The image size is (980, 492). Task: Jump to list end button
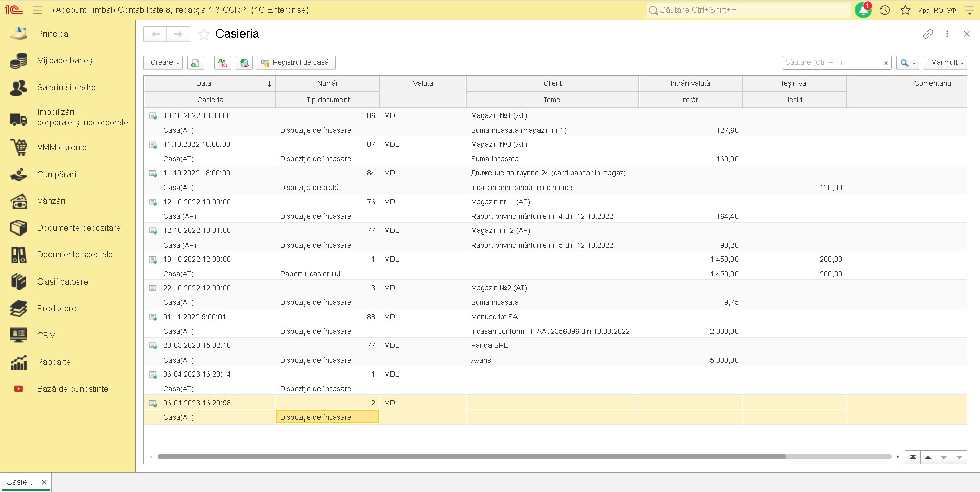(x=959, y=457)
